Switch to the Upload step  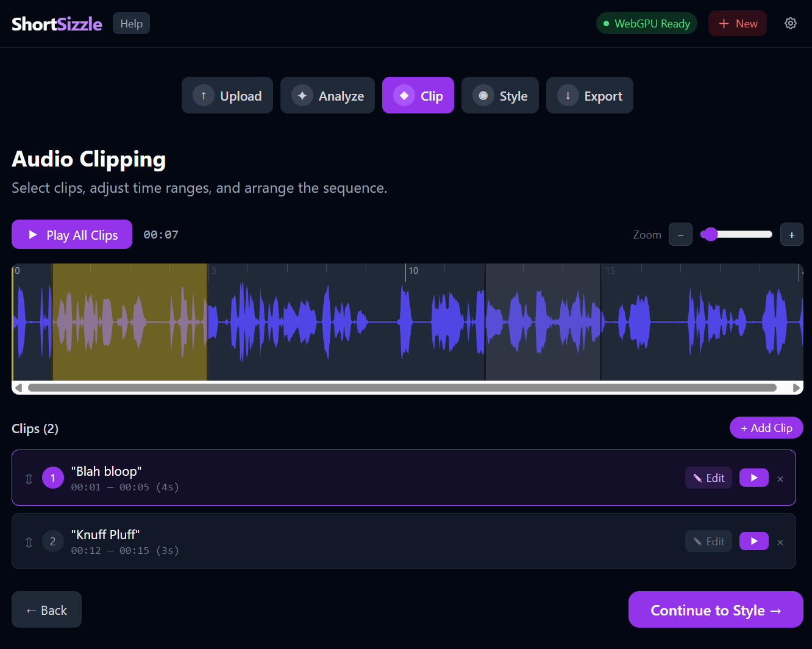point(227,96)
